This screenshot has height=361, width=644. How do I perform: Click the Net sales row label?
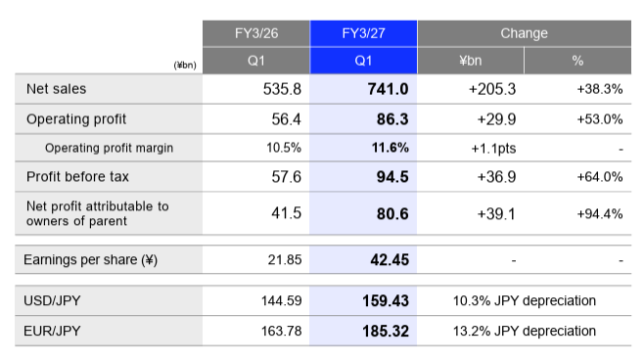[x=56, y=89]
